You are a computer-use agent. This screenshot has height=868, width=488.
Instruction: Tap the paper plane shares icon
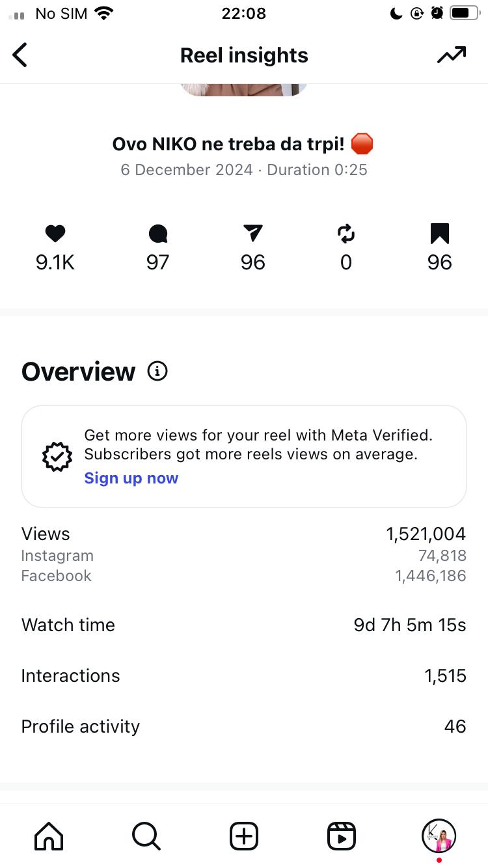pyautogui.click(x=252, y=234)
